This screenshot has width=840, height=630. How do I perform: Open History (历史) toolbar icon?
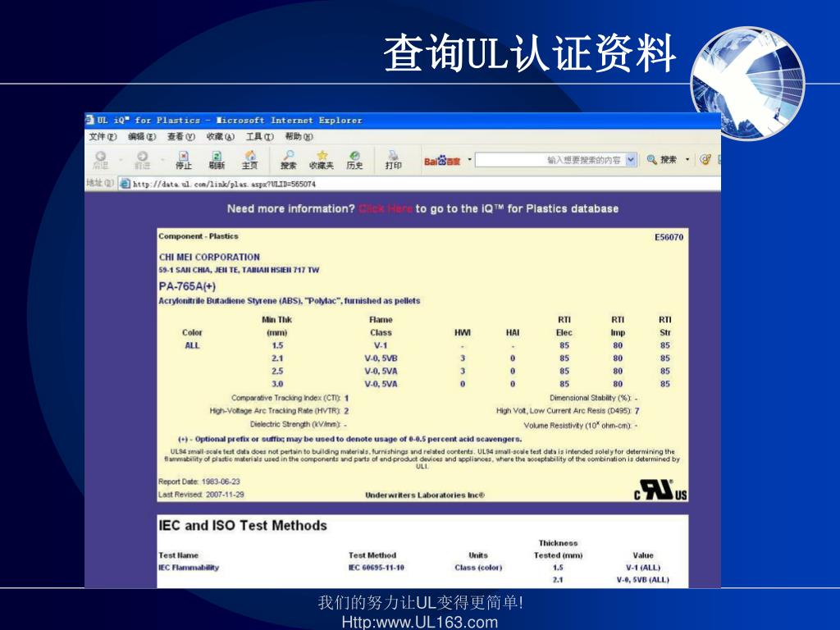pyautogui.click(x=354, y=160)
